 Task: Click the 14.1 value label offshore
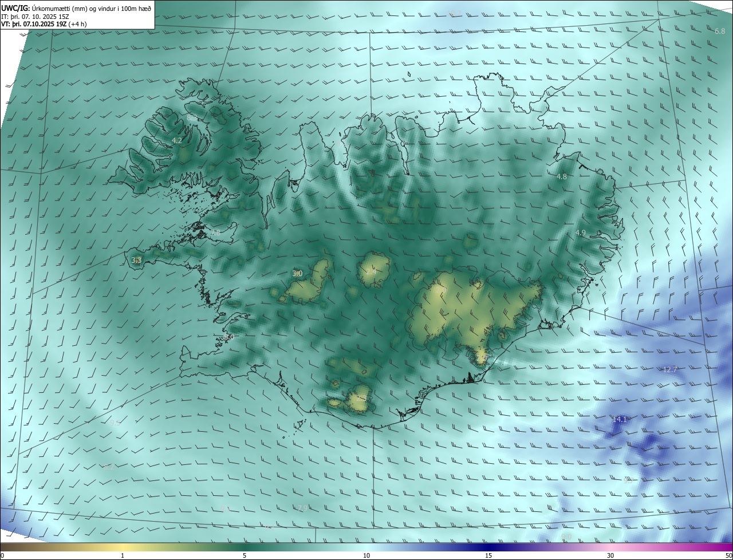(620, 419)
